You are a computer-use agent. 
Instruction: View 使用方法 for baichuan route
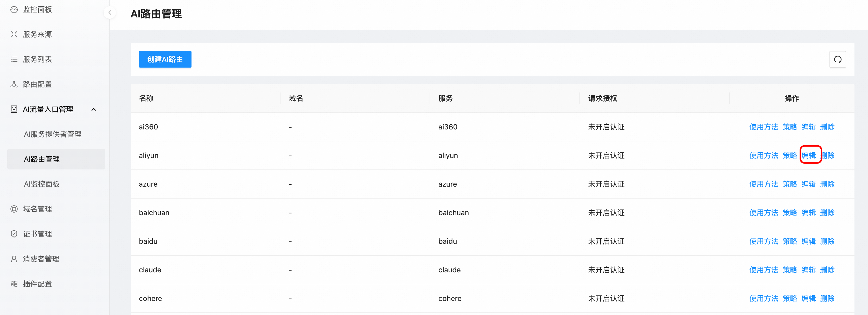coord(763,213)
